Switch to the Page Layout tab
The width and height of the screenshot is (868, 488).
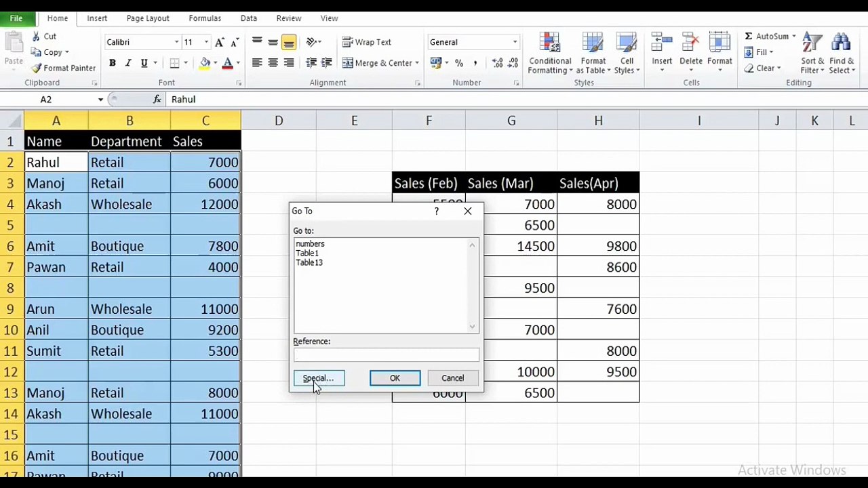click(x=148, y=18)
